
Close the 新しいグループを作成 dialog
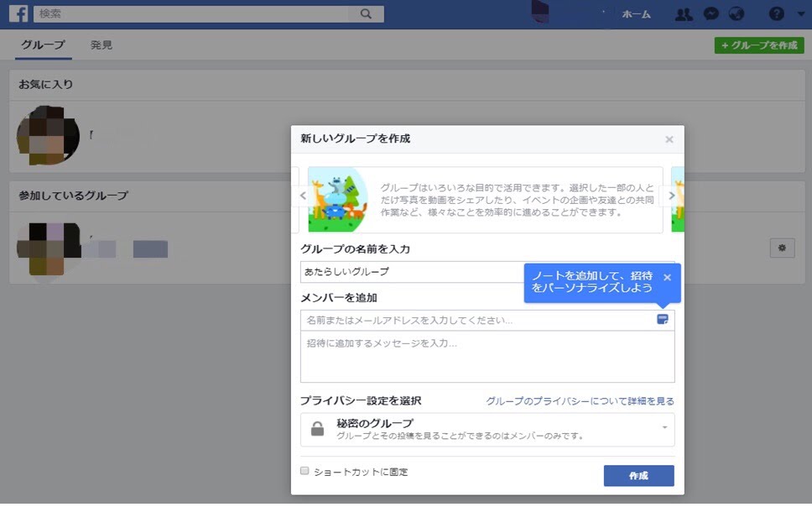669,139
